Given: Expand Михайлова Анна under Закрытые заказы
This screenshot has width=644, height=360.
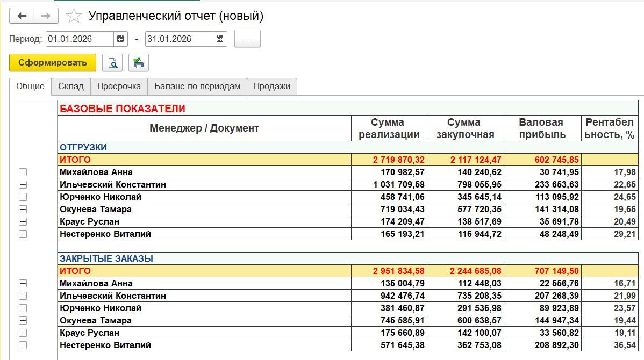Looking at the screenshot, I should click(23, 284).
